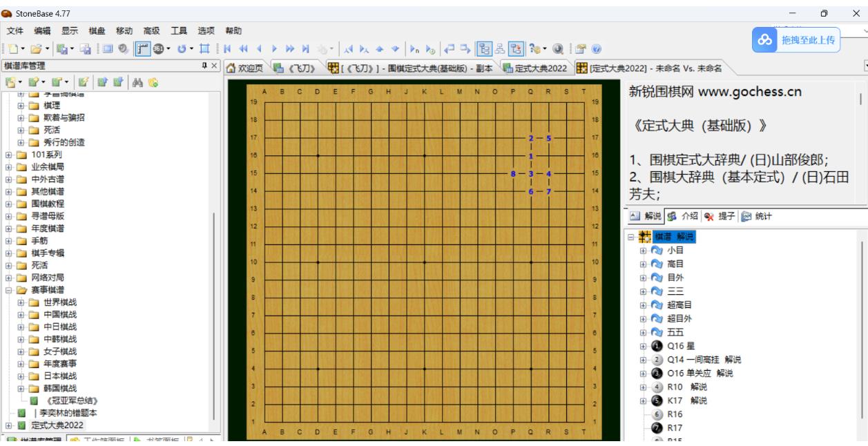
Task: Select the 提子 panel tab
Action: point(720,217)
